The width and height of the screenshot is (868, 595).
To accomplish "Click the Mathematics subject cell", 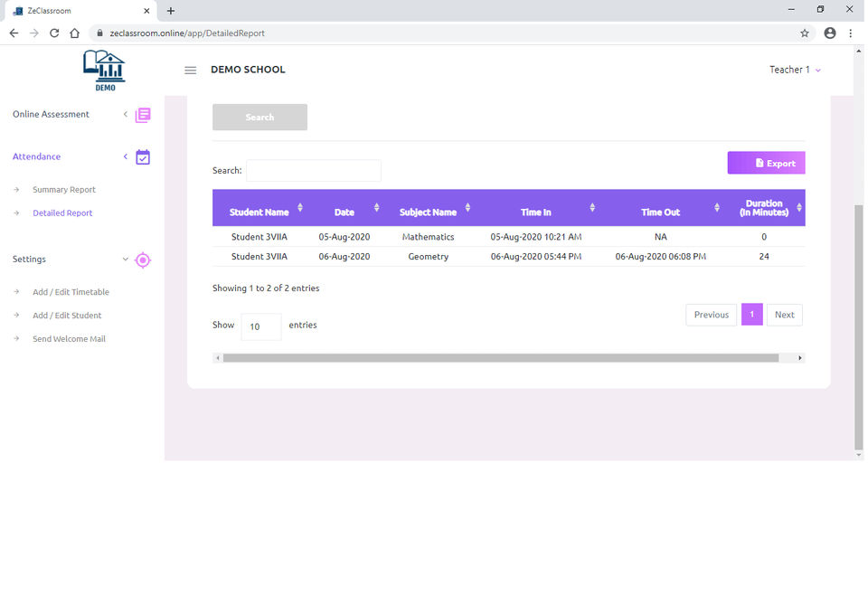I will (428, 237).
